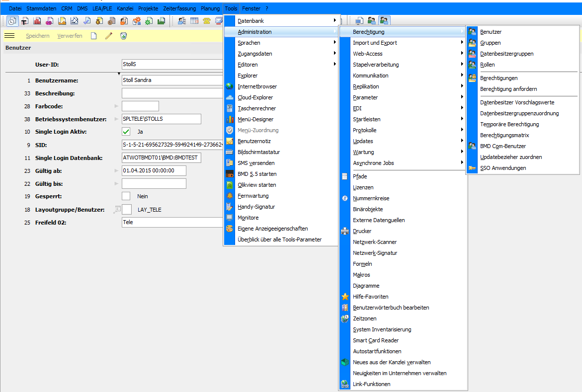The width and height of the screenshot is (582, 392).
Task: Open the hamburger menu in yellow bar
Action: [x=9, y=36]
